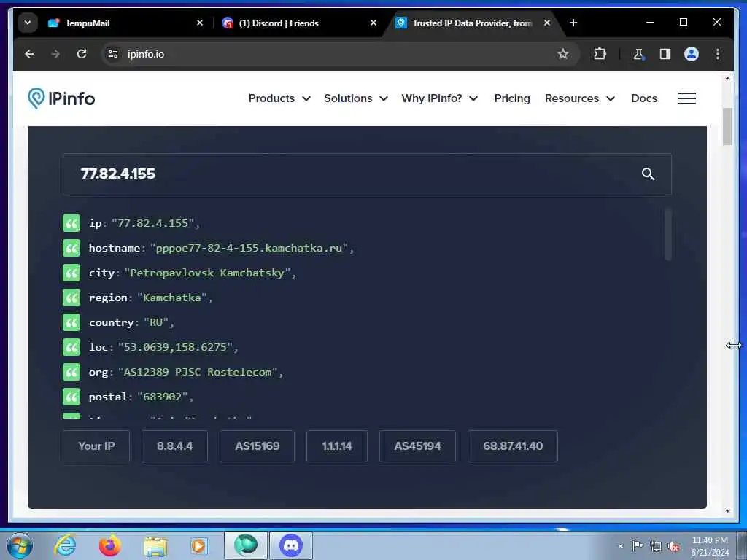
Task: Click the page scroll down arrow
Action: tap(727, 511)
